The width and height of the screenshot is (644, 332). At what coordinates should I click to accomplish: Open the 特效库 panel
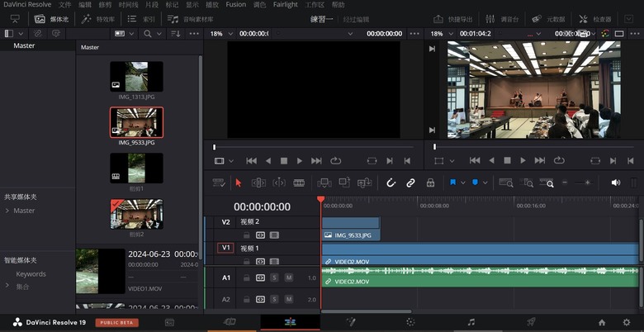98,19
